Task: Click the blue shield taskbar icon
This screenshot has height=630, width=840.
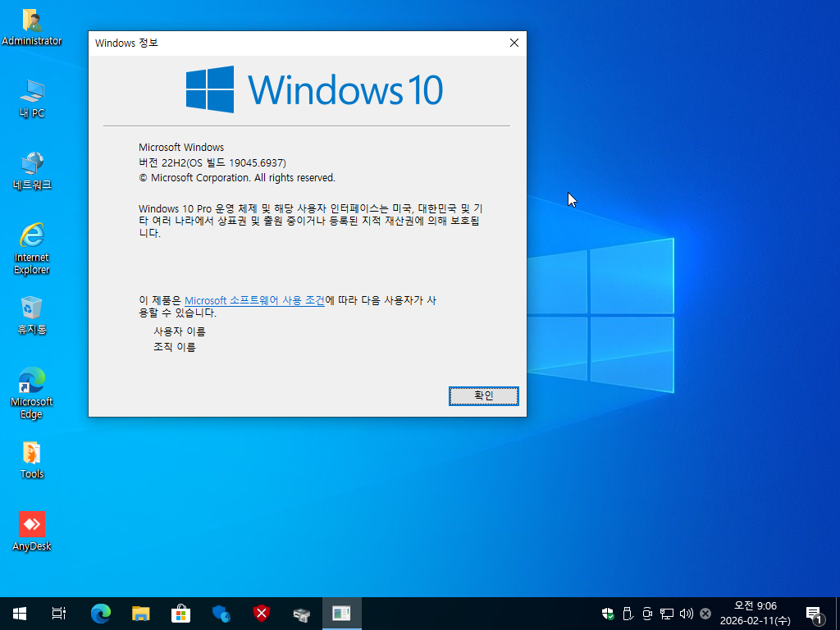Action: coord(221,614)
